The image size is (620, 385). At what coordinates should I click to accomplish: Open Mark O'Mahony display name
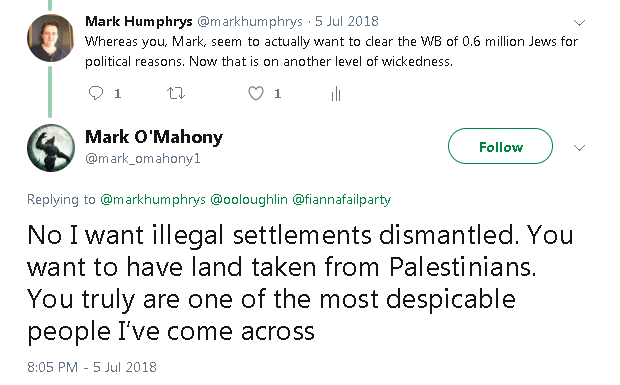click(x=154, y=137)
